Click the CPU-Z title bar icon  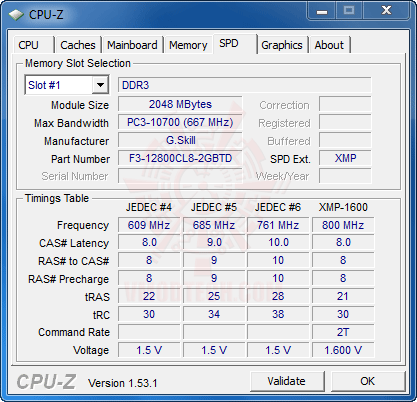16,14
